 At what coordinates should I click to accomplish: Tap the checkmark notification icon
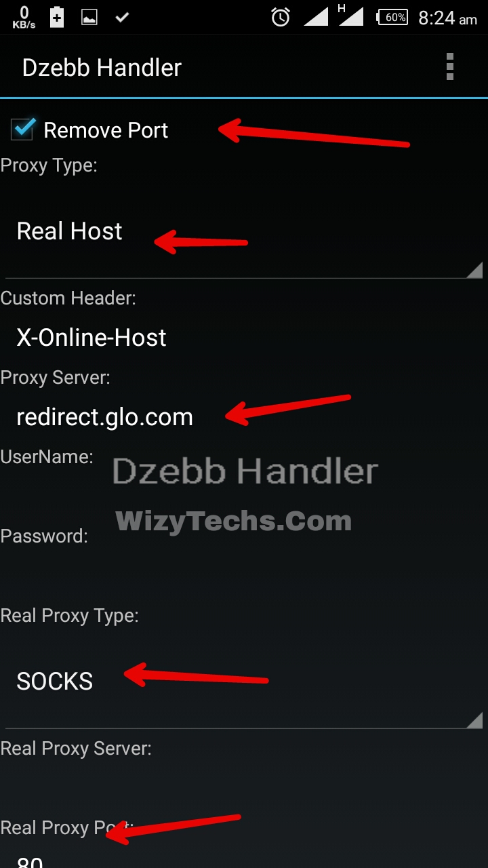point(122,18)
